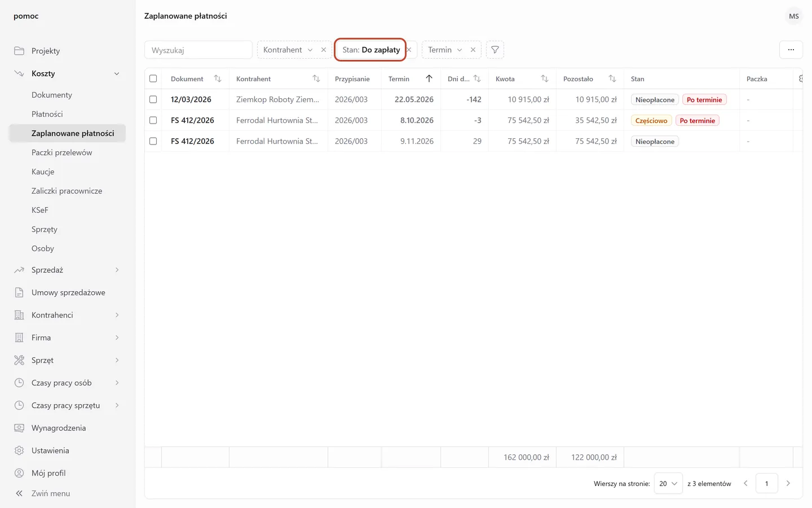Focus the Wyszukaj search field
This screenshot has width=812, height=508.
(x=198, y=50)
